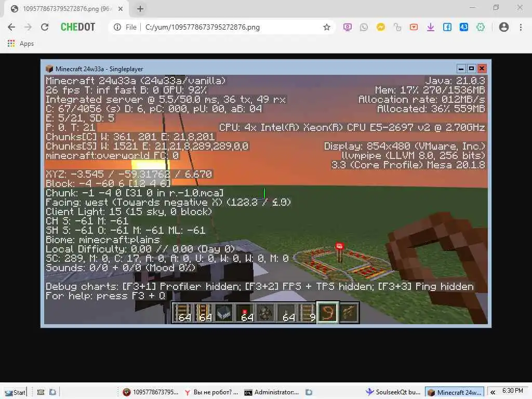Open a new browser tab
Viewport: 532px width, 399px height.
click(x=140, y=9)
